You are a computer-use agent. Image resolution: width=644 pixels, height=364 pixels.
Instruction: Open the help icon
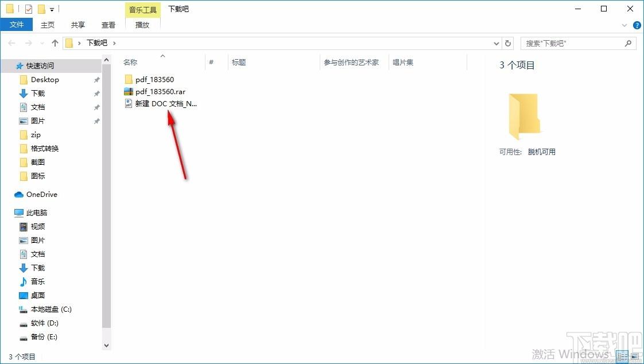coord(637,25)
